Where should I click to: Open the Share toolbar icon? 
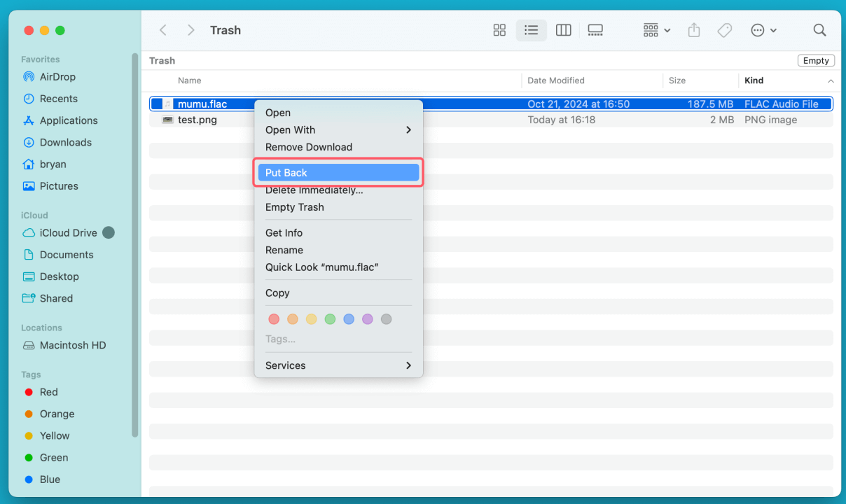[693, 30]
